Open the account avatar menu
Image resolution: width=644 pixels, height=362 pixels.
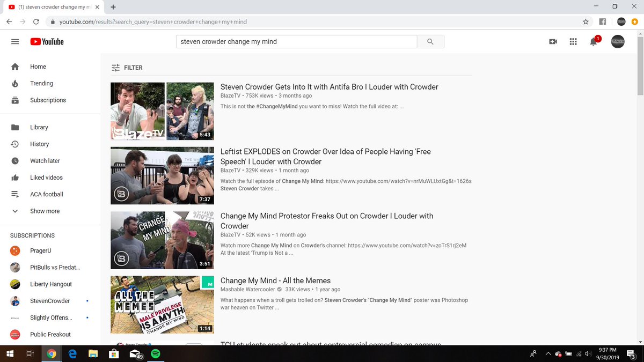(618, 42)
